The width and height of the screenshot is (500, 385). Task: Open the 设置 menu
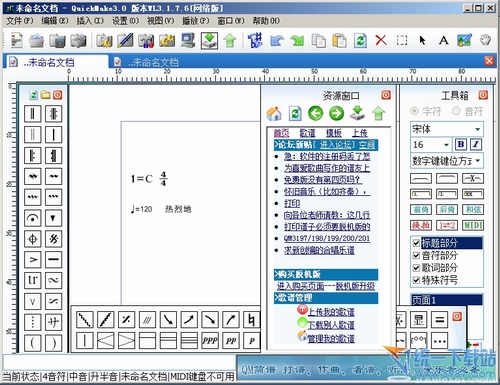point(125,21)
